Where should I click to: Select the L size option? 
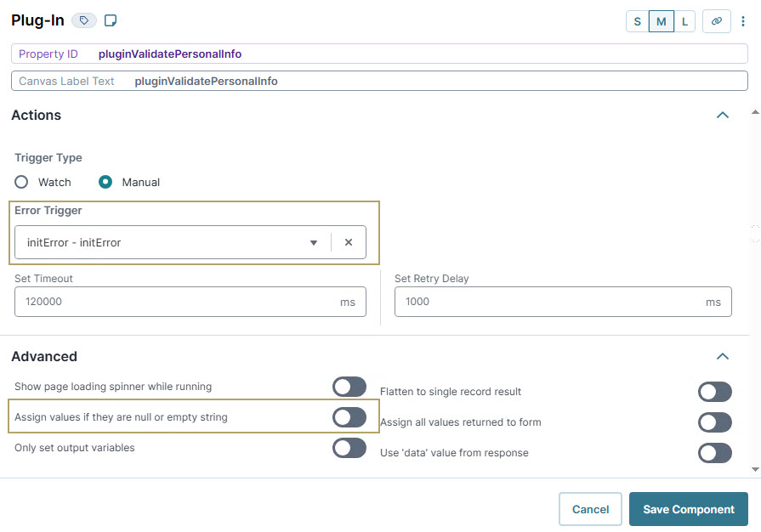(x=684, y=21)
